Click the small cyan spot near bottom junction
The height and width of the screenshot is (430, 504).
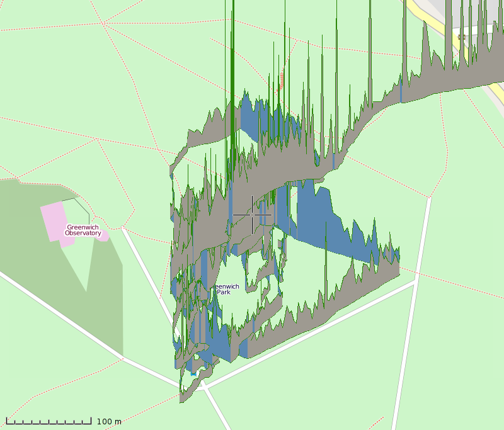(x=194, y=374)
